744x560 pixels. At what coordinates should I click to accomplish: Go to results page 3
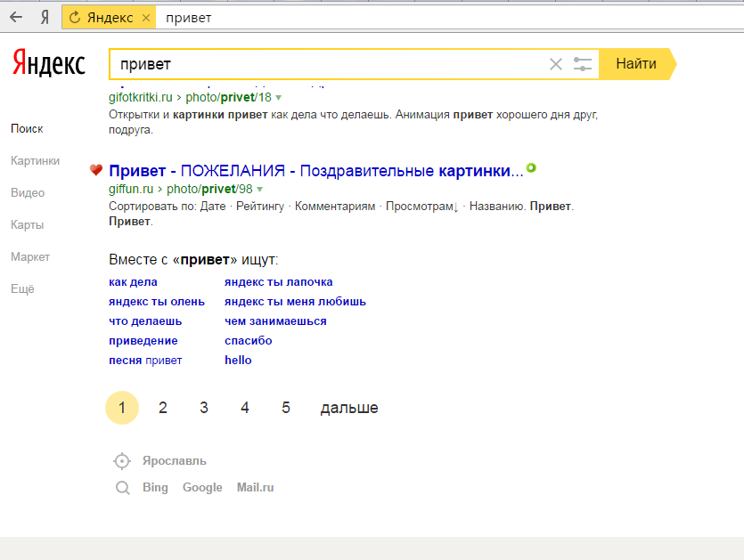pyautogui.click(x=204, y=408)
